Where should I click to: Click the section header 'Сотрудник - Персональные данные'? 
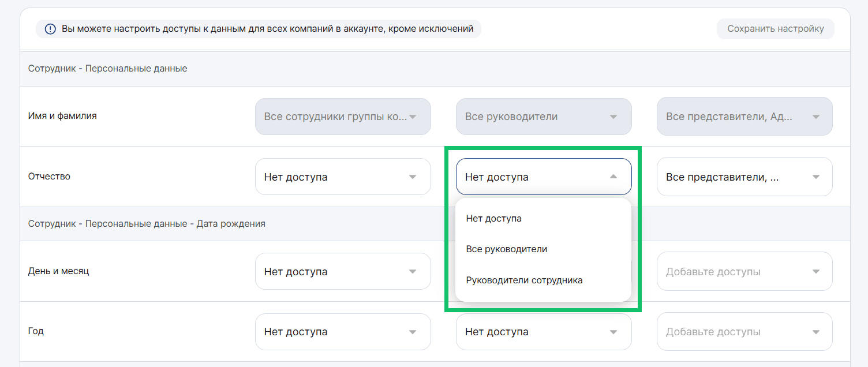click(x=106, y=68)
